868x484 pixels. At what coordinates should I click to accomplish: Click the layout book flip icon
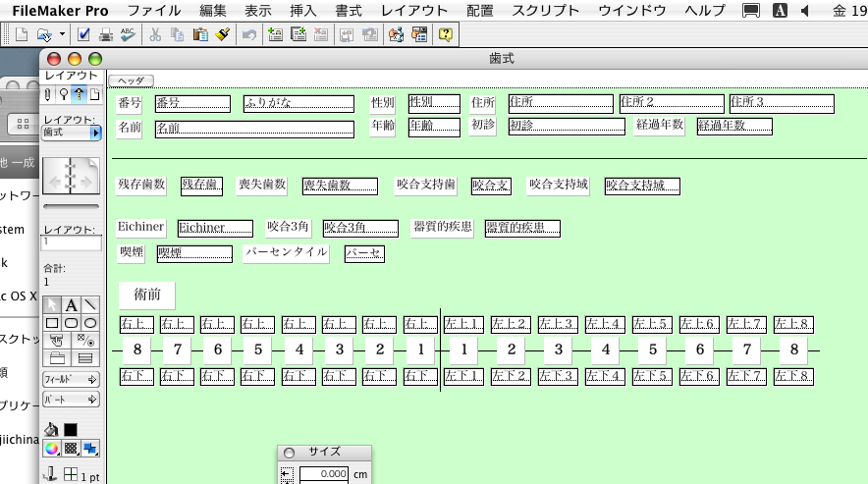point(71,176)
